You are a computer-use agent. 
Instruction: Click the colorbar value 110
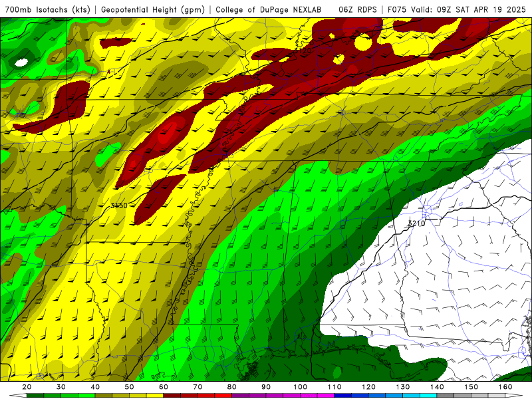pos(334,387)
